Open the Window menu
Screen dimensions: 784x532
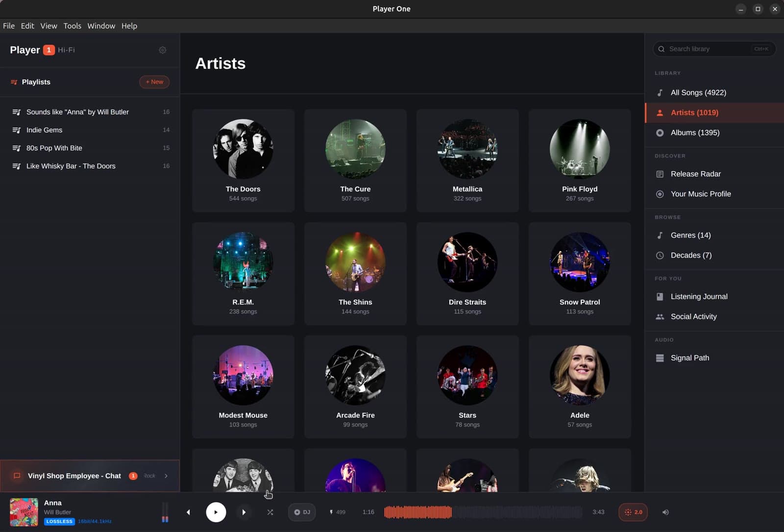101,26
